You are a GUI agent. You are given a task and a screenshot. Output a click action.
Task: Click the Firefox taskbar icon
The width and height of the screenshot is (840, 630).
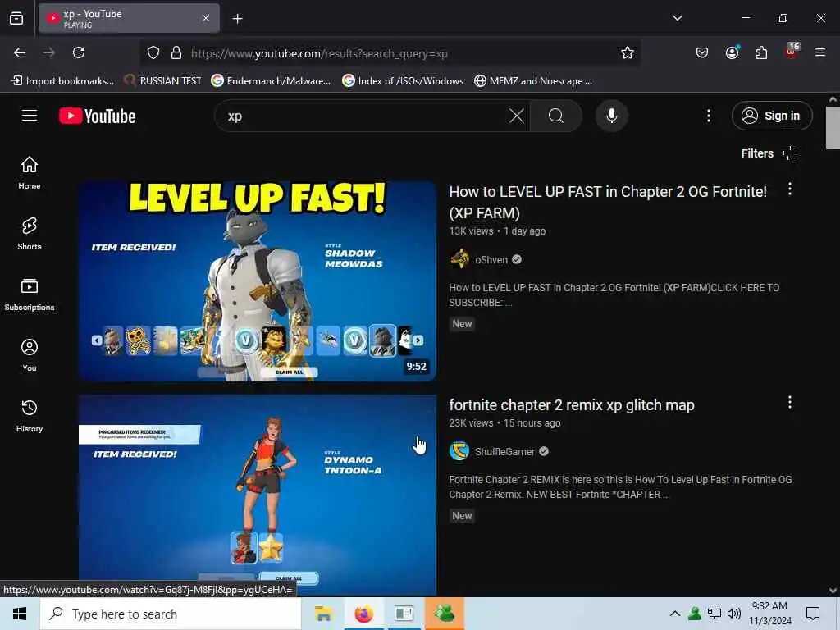tap(363, 614)
